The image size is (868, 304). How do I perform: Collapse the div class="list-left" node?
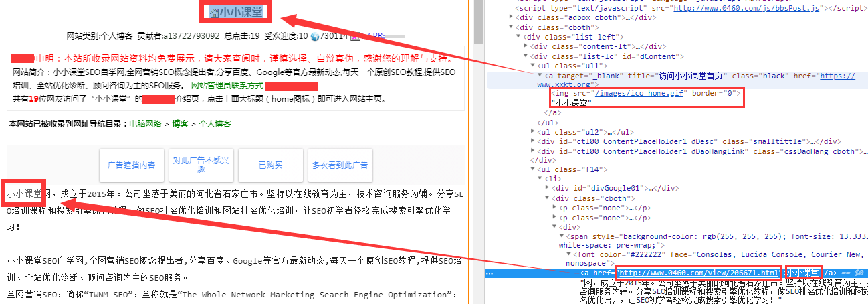click(x=518, y=36)
